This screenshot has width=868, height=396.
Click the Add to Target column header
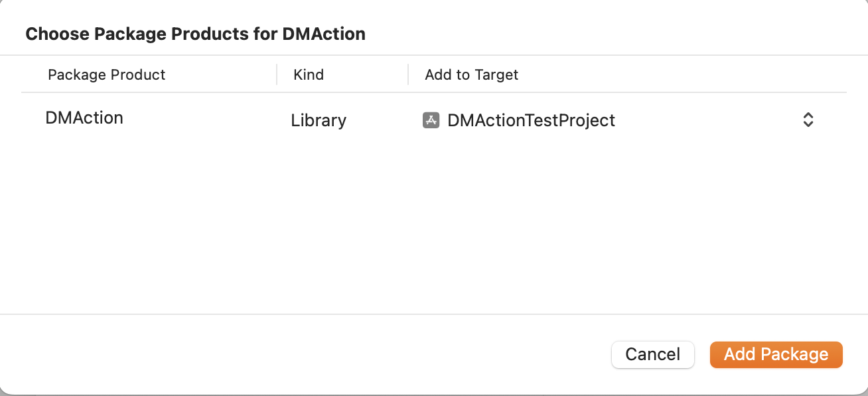(472, 74)
